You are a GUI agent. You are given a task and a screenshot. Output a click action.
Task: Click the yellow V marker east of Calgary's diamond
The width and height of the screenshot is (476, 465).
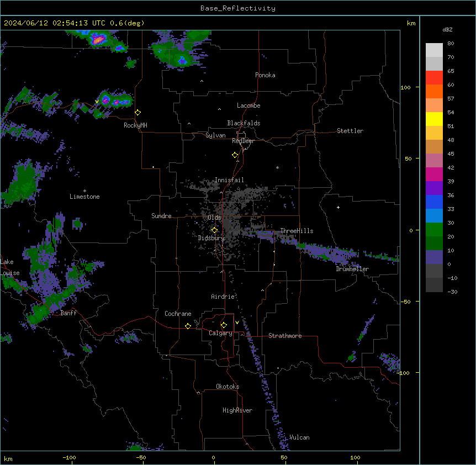pos(237,323)
